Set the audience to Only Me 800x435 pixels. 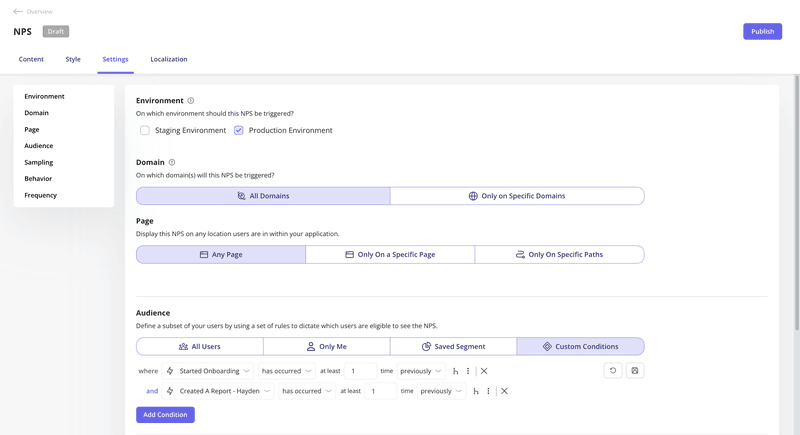coord(327,346)
